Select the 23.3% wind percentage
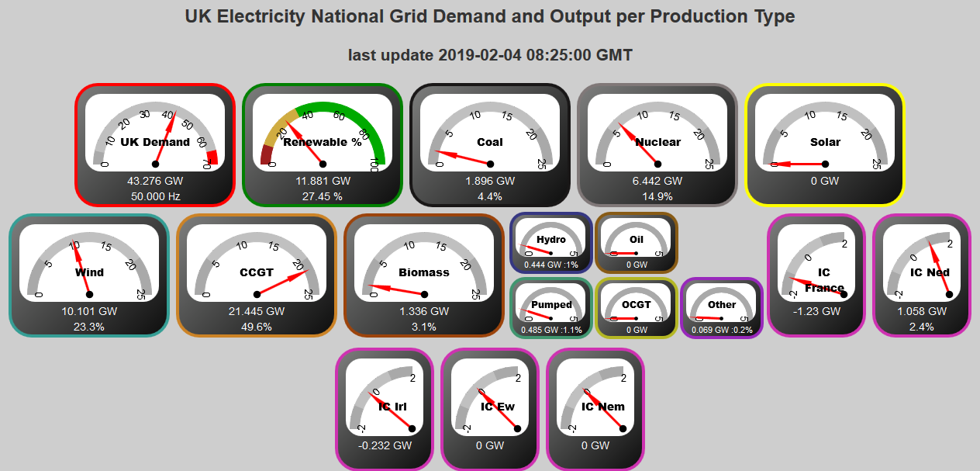This screenshot has height=471, width=980. pos(89,327)
